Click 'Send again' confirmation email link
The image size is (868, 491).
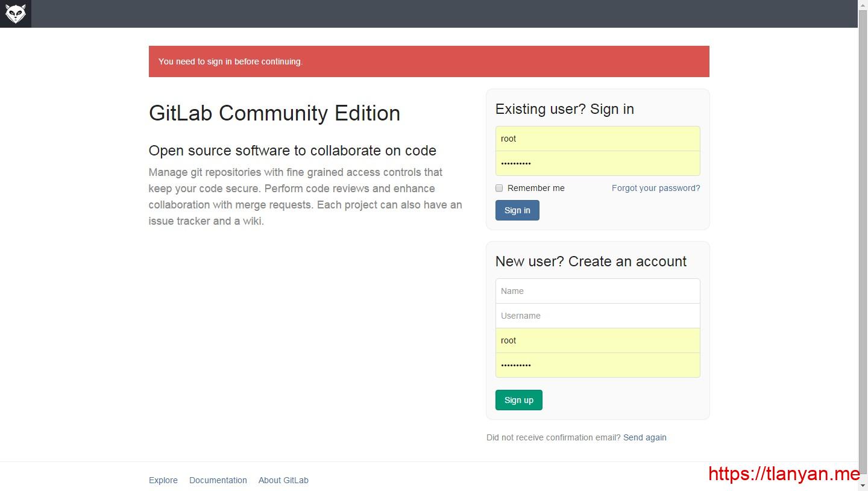(644, 437)
